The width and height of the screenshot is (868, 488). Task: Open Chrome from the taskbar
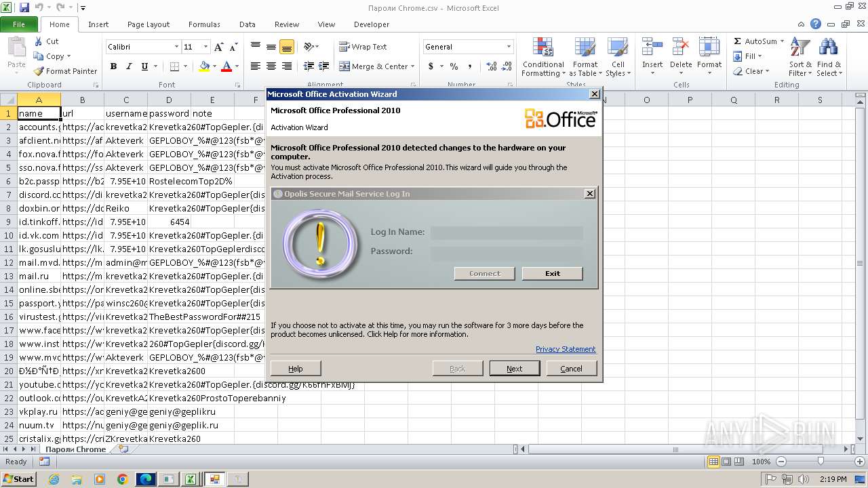tap(123, 479)
